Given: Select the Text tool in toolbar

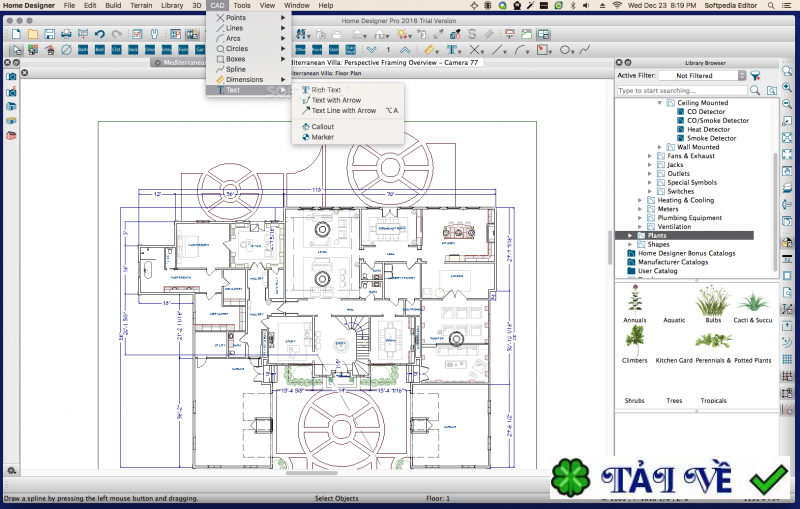Looking at the screenshot, I should tap(452, 49).
